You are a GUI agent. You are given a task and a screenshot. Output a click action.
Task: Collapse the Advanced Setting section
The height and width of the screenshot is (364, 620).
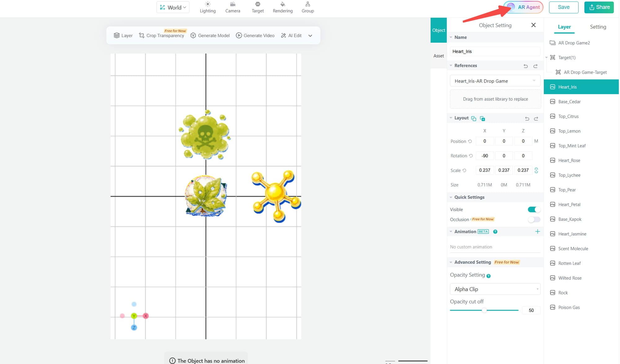451,262
